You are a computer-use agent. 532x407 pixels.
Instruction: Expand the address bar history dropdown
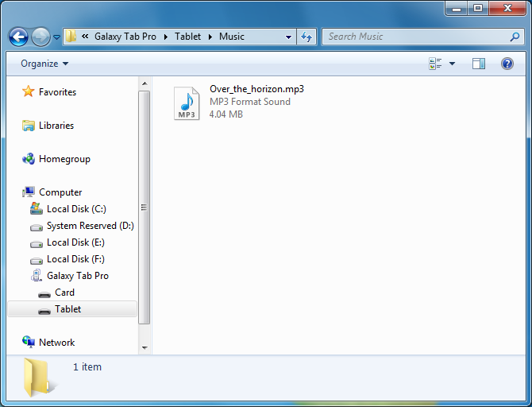288,37
